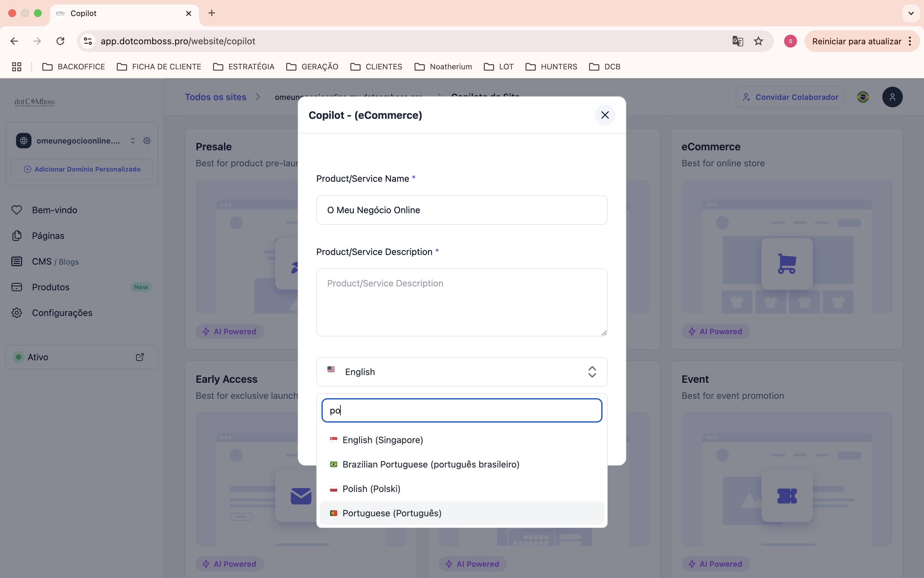924x578 pixels.
Task: Open the site information icon
Action: pos(88,41)
